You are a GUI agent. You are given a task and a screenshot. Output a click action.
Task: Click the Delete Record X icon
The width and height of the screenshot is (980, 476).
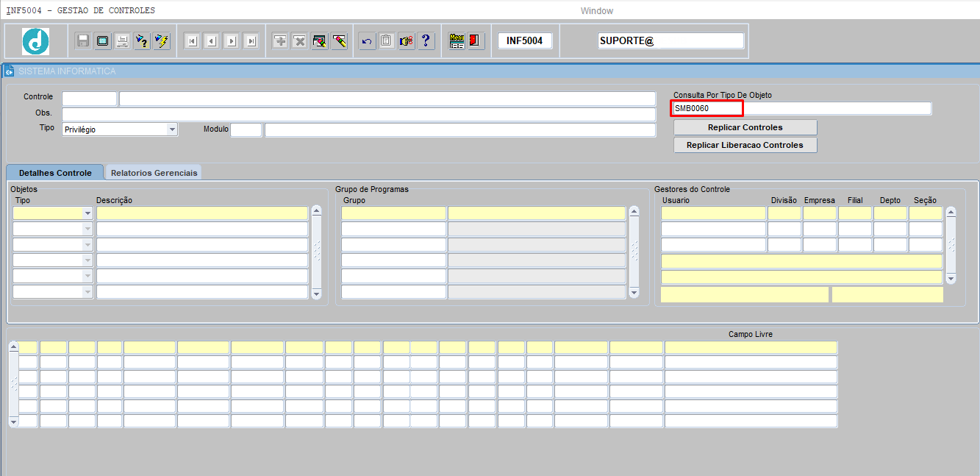300,41
